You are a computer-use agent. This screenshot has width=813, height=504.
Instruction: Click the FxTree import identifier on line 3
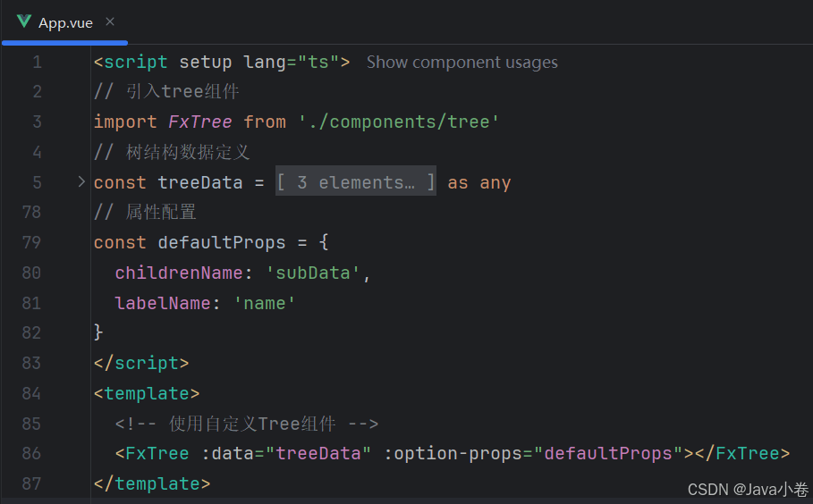[x=200, y=122]
